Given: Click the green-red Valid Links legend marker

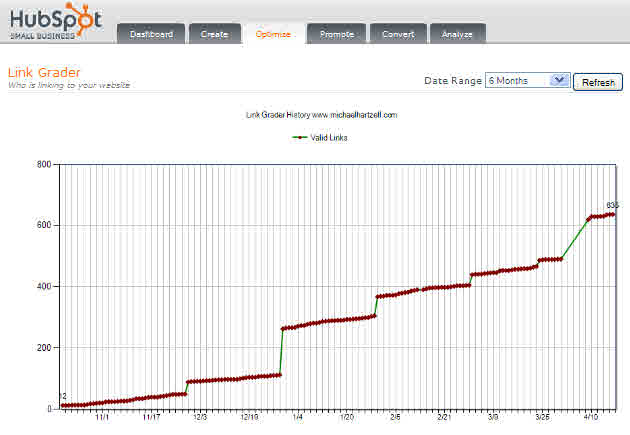Looking at the screenshot, I should click(300, 137).
